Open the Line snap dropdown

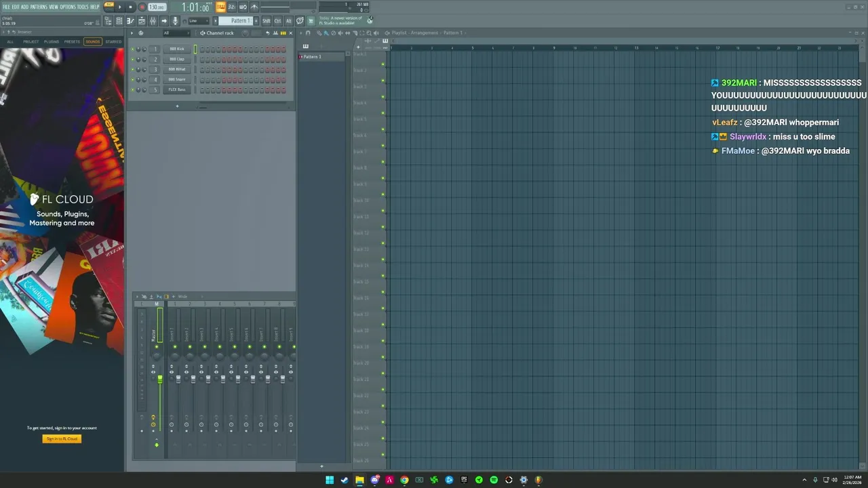point(199,21)
